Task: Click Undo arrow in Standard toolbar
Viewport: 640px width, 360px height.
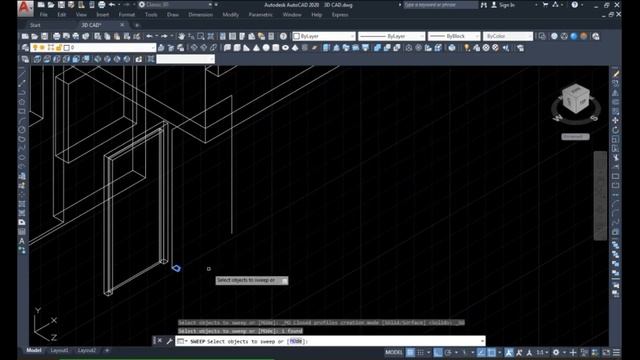Action: click(149, 36)
